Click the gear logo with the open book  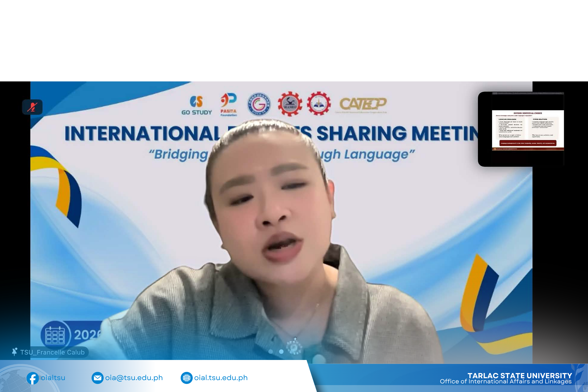[x=319, y=104]
